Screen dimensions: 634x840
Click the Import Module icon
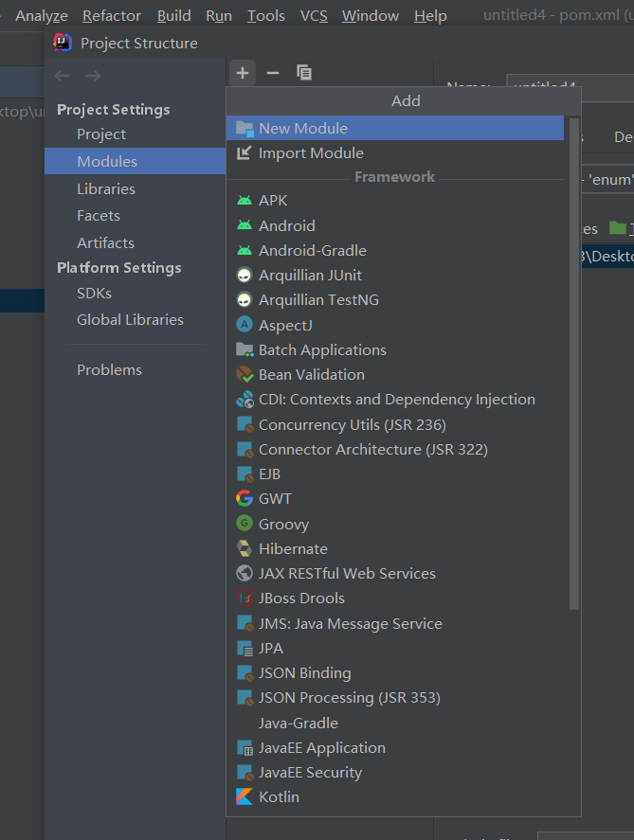pos(245,153)
